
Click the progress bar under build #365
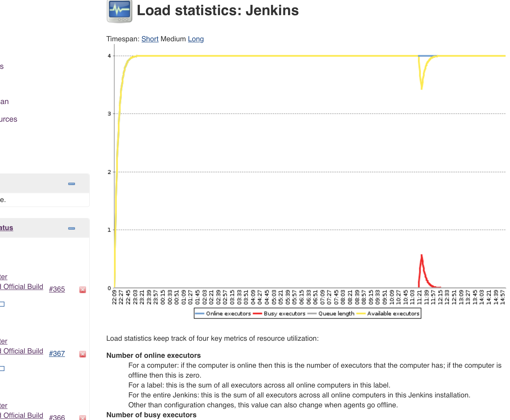(2, 304)
